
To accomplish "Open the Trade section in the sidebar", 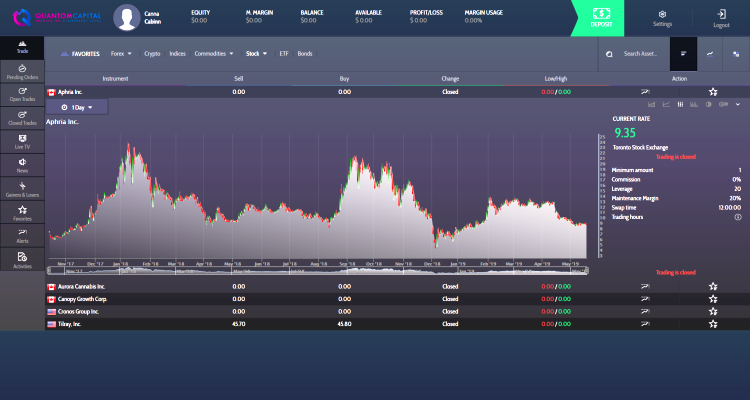I will [22, 47].
